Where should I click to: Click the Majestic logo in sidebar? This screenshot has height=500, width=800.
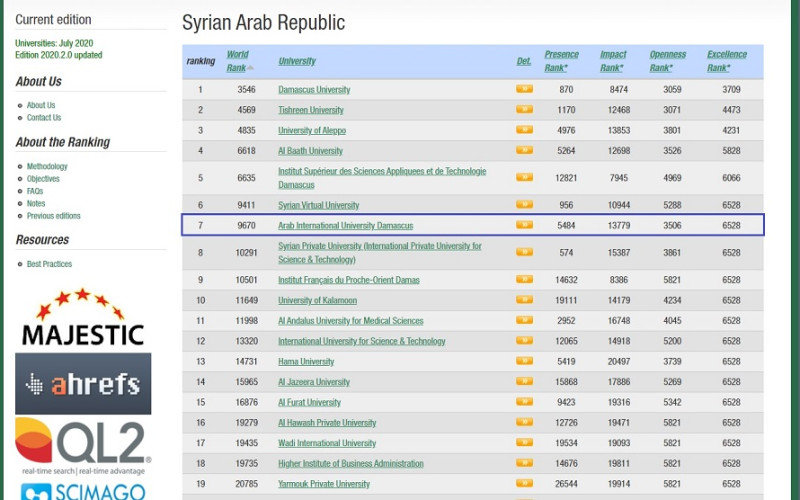83,318
